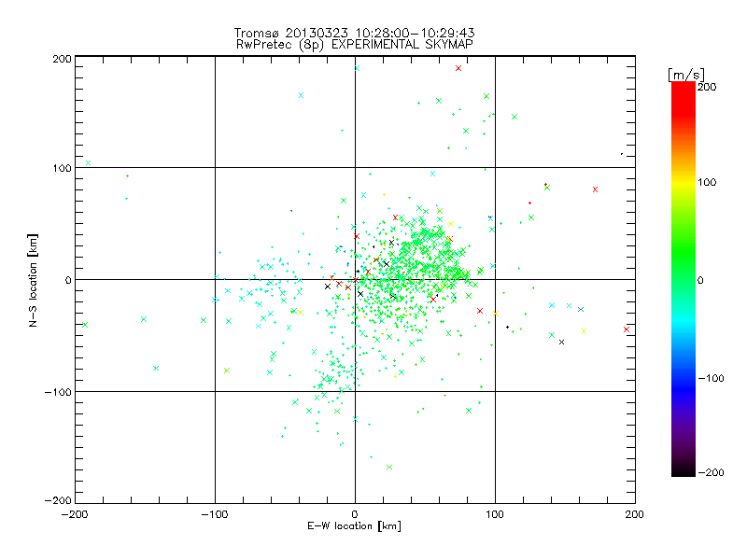
Task: Select the '[m/s]' colorbar unit label
Action: coord(685,75)
